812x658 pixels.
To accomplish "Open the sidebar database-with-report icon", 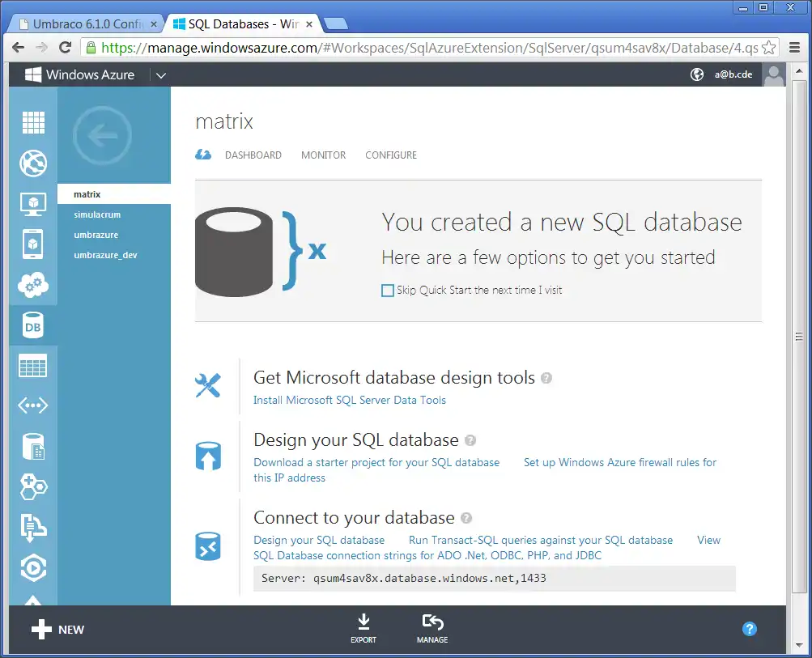I will (x=33, y=446).
